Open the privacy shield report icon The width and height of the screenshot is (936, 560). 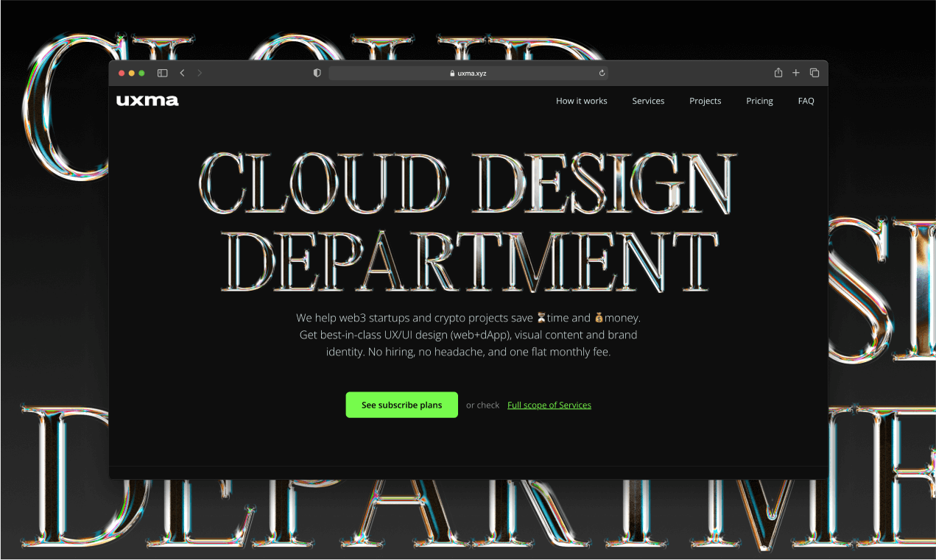(x=317, y=73)
